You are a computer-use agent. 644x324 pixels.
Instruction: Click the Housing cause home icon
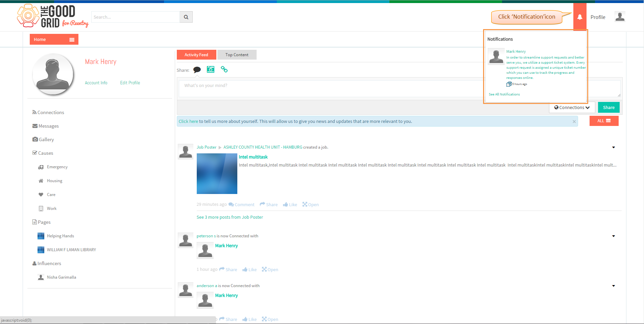click(41, 181)
